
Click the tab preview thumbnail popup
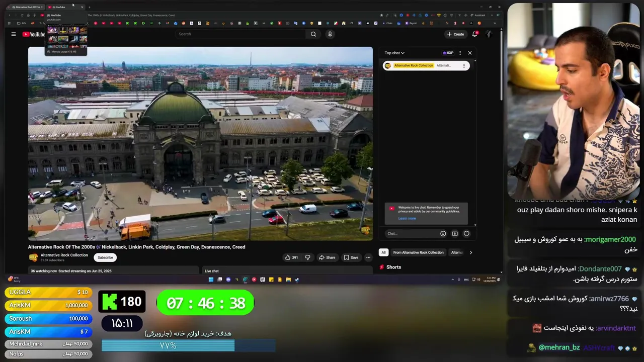tap(66, 34)
